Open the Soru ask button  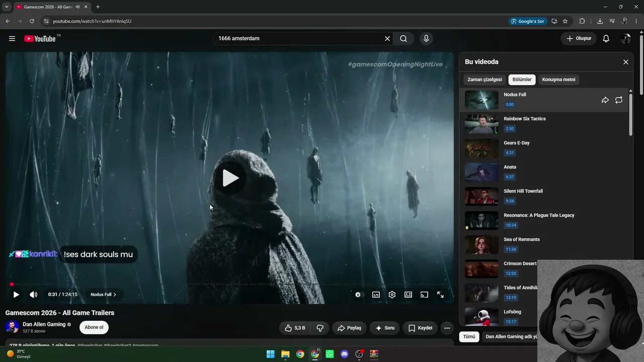point(385,328)
